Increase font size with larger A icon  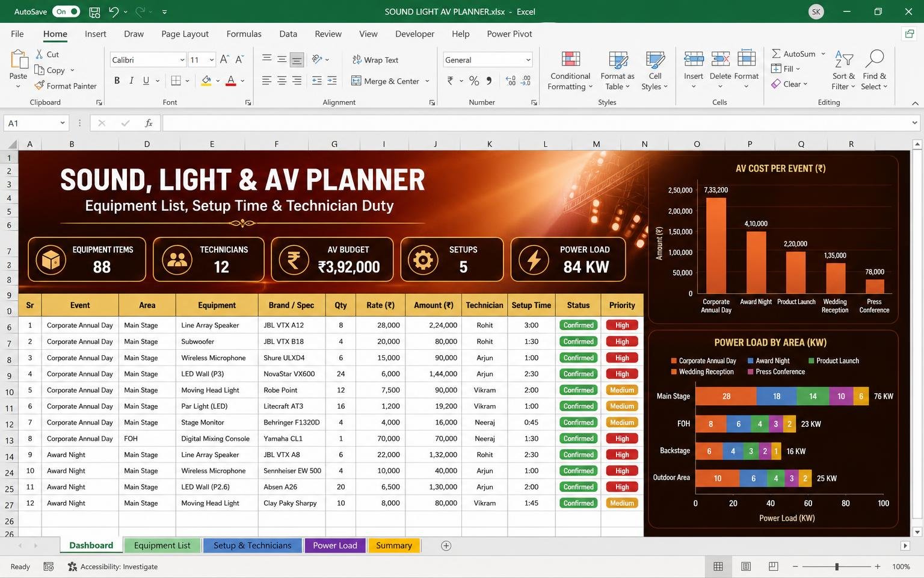(224, 60)
